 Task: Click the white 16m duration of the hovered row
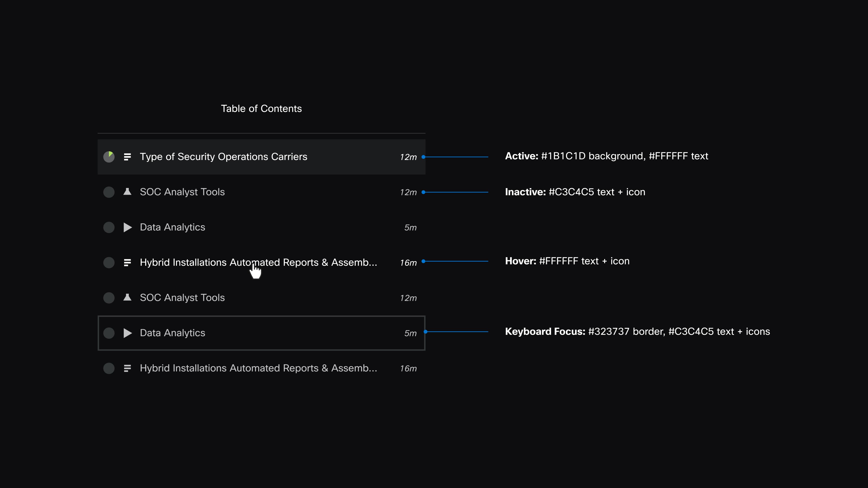point(408,263)
